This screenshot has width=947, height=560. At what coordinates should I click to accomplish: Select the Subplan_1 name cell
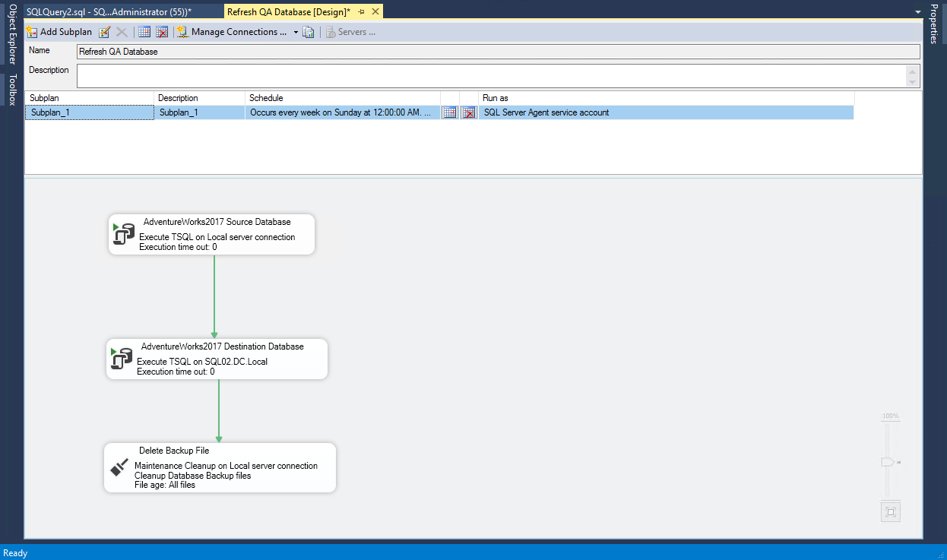pyautogui.click(x=90, y=112)
